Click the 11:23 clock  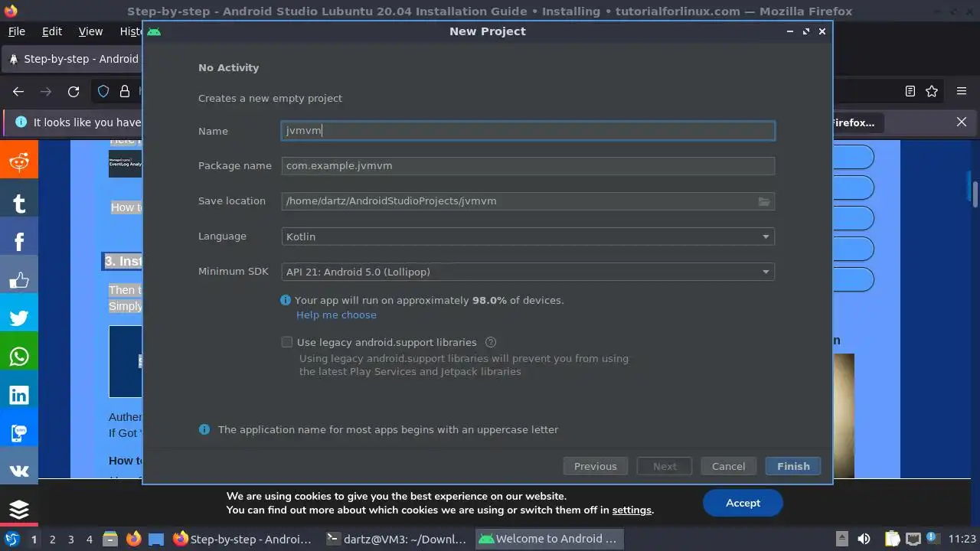(x=962, y=539)
